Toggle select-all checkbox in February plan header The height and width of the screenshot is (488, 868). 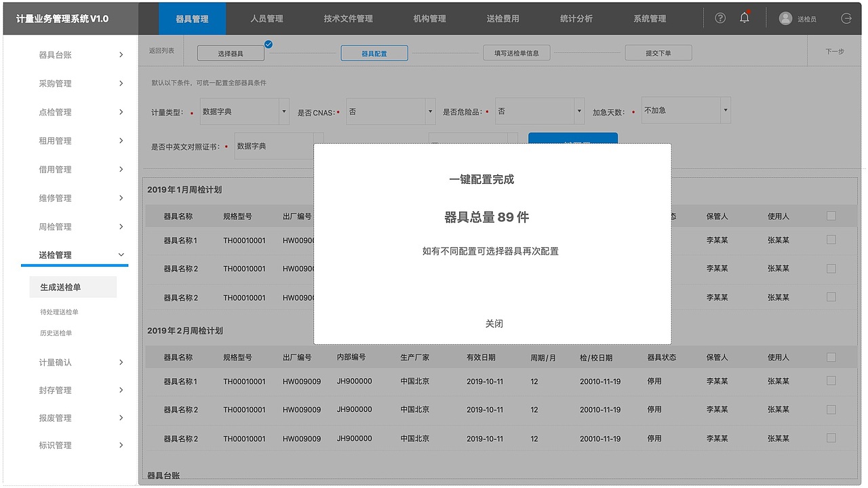click(831, 357)
